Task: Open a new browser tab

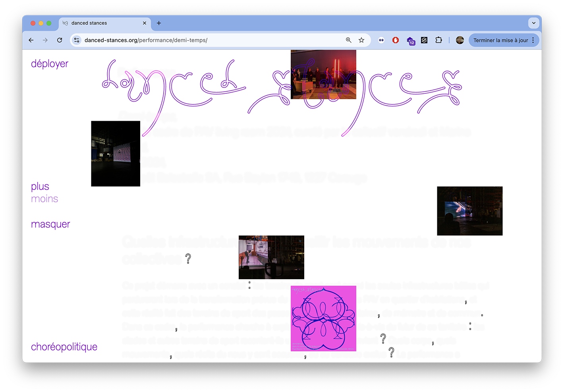Action: click(x=159, y=23)
